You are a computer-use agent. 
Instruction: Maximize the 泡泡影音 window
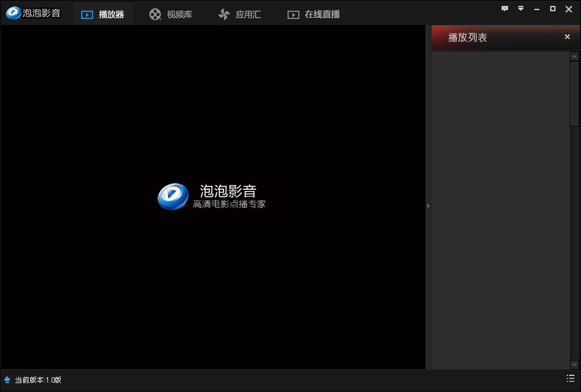pyautogui.click(x=553, y=8)
